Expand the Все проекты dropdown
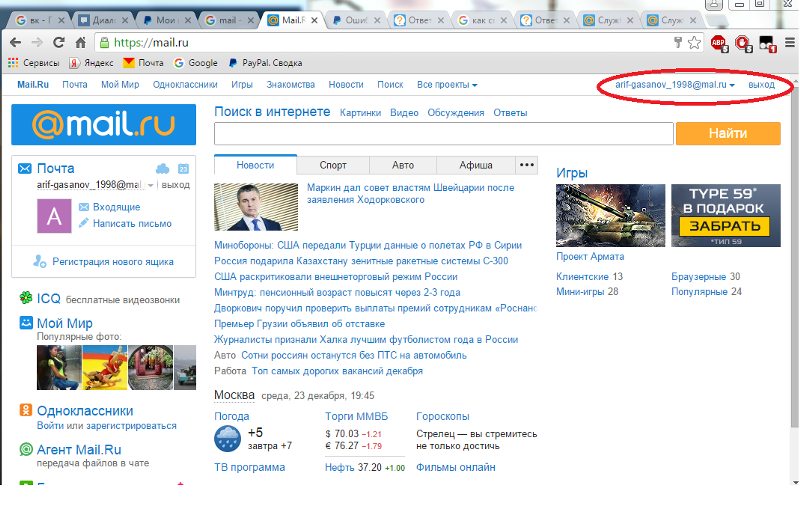 click(447, 85)
